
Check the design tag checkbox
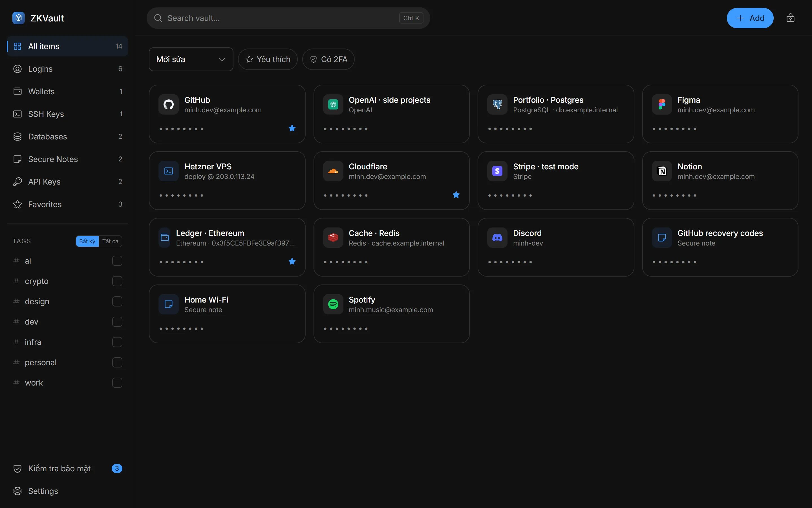coord(117,301)
